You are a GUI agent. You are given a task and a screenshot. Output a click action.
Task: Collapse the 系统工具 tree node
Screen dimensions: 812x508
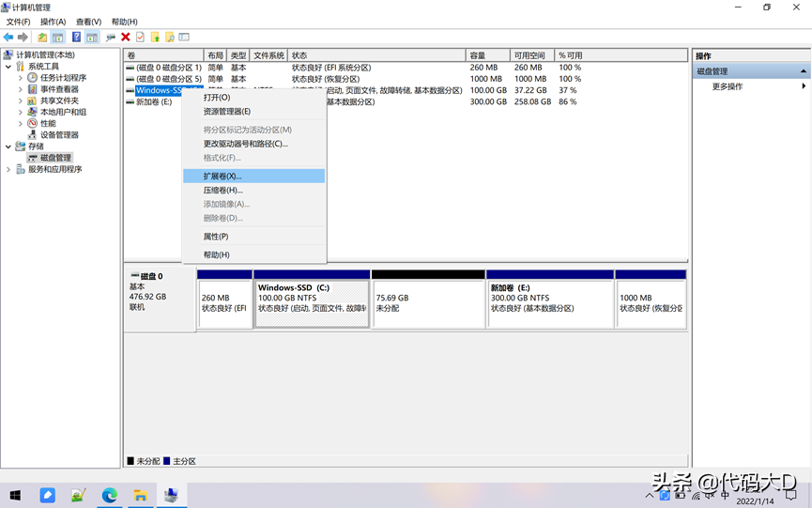pyautogui.click(x=9, y=67)
